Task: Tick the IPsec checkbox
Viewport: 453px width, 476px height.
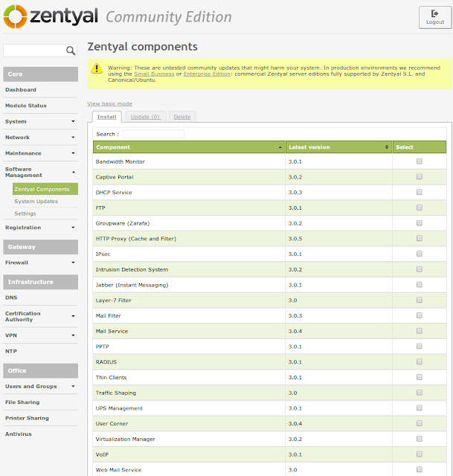Action: pos(420,254)
